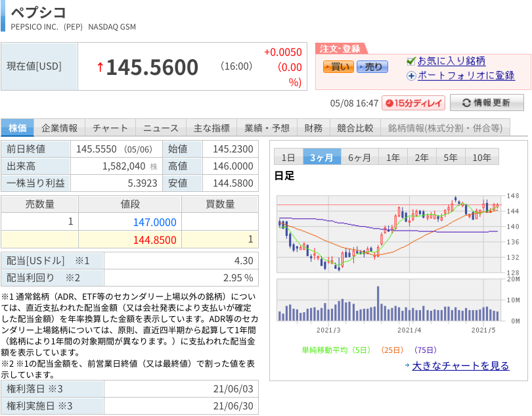The height and width of the screenshot is (416, 532).
Task: Select the 1日 chart range
Action: [288, 157]
